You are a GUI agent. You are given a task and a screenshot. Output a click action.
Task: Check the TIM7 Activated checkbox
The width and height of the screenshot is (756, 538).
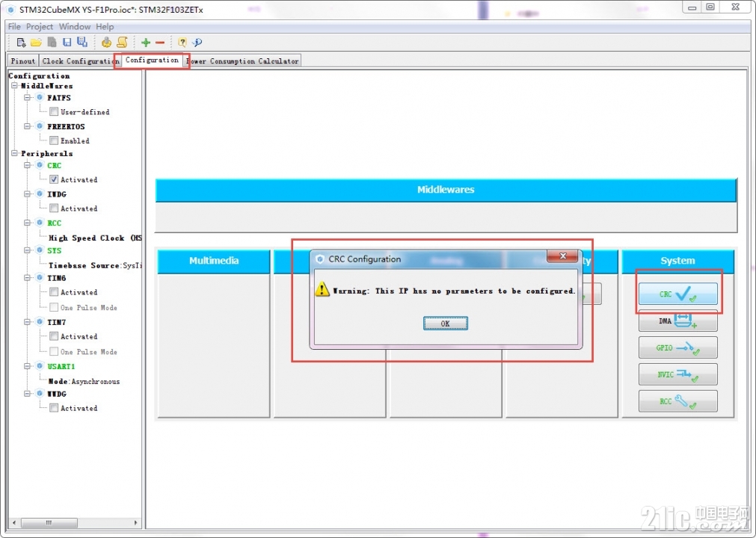tap(54, 337)
